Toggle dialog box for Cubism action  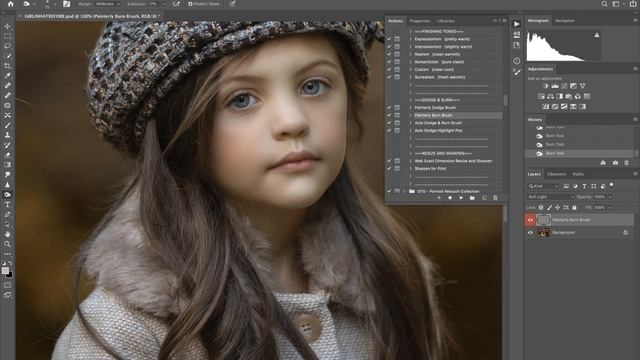click(x=397, y=69)
